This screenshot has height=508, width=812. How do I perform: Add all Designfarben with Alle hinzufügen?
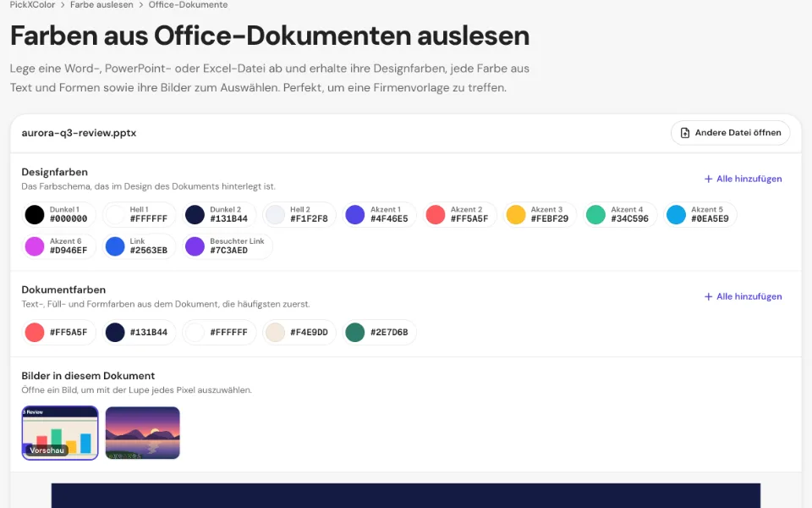tap(743, 179)
